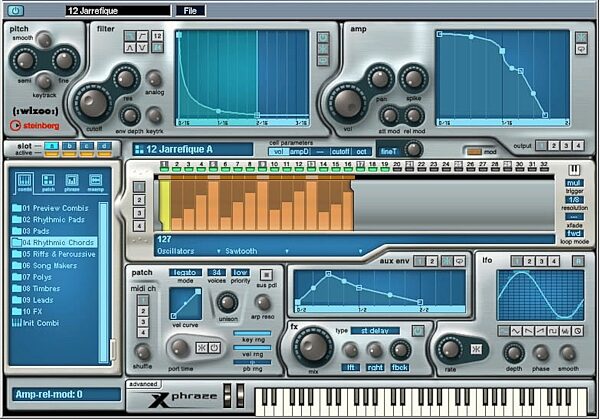Click the amp envelope loop icon
Viewport: 600px width, 419px height.
(x=581, y=49)
